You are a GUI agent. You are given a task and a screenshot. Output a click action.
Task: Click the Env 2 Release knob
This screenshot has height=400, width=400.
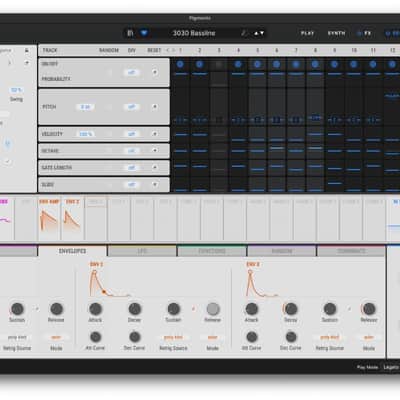(213, 309)
